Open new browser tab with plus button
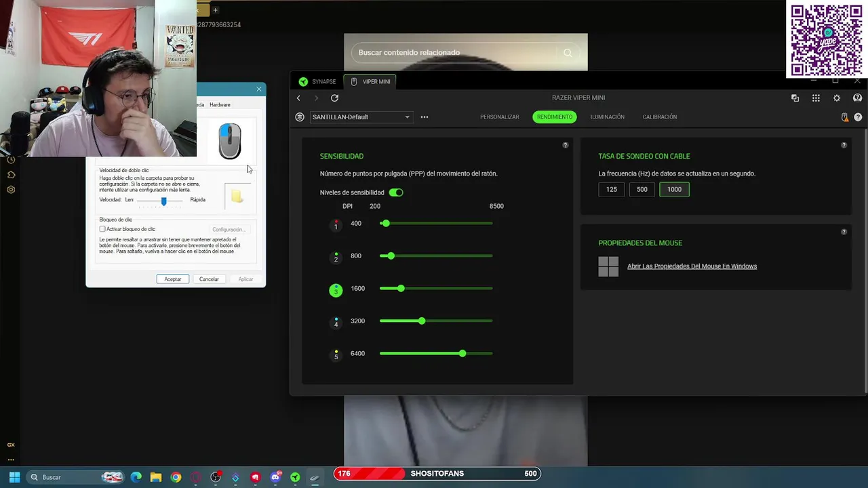Screen dimensions: 868x488 [x=216, y=10]
